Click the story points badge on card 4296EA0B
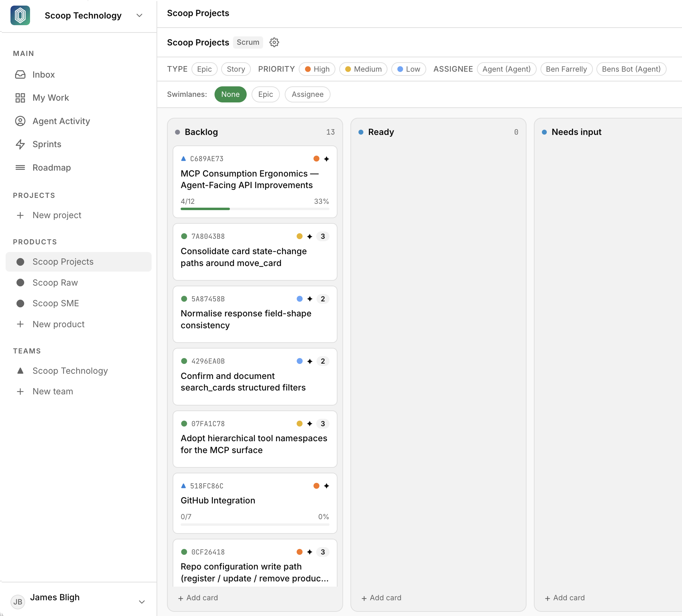682x616 pixels. tap(323, 361)
